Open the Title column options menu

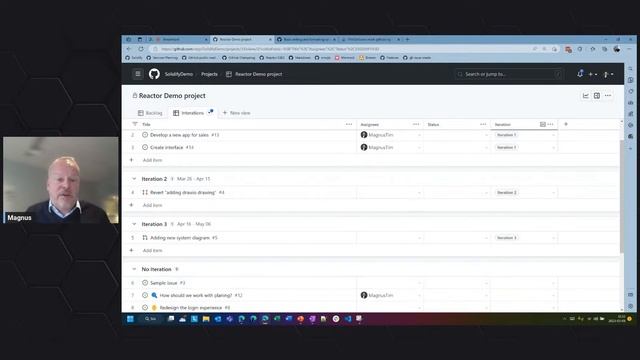tap(349, 124)
